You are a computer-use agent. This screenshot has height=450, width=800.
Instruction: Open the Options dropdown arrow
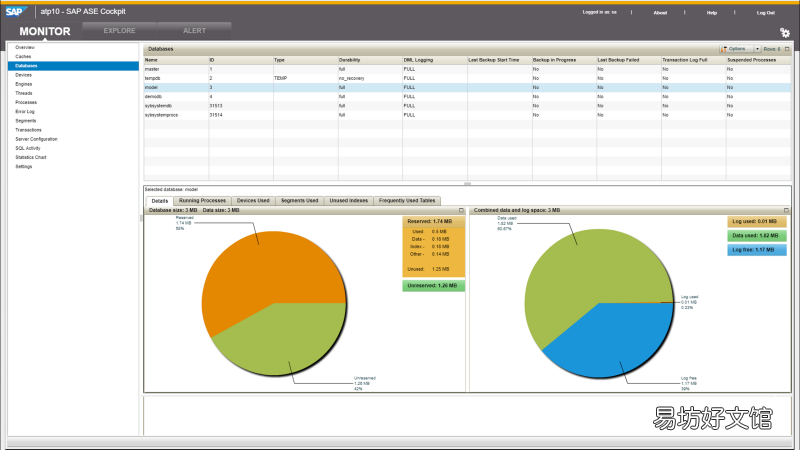[758, 49]
